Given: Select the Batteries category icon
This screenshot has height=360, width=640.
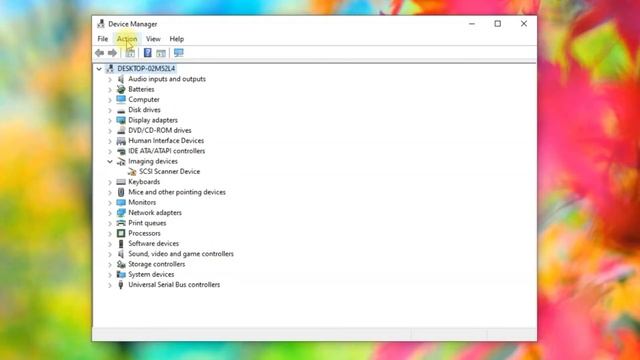Looking at the screenshot, I should 121,89.
